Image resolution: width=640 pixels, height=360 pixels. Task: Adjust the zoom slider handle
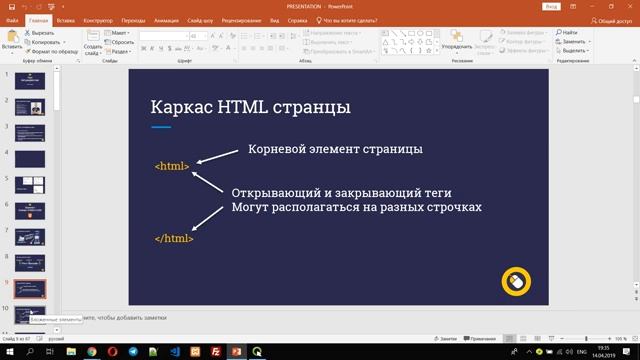pyautogui.click(x=586, y=339)
